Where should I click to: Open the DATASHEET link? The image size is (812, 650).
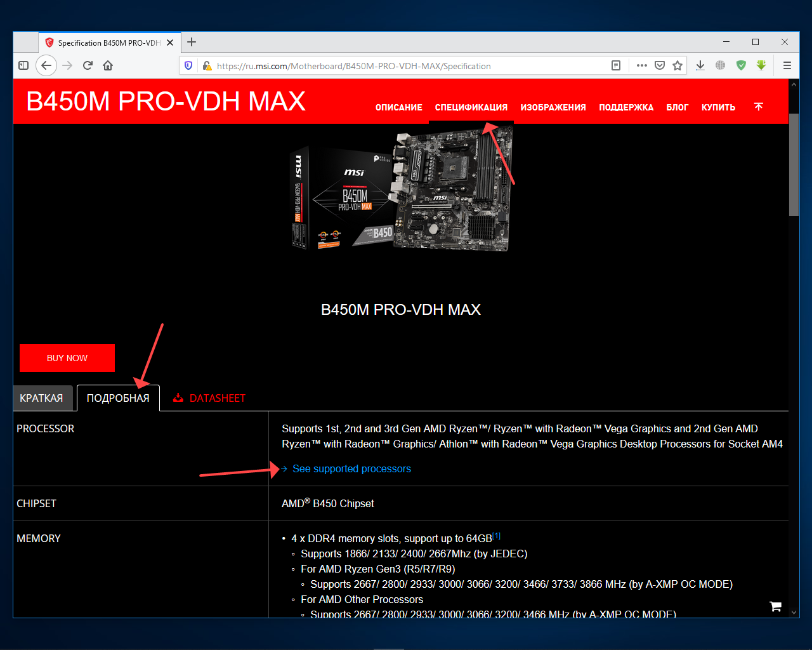click(x=217, y=398)
